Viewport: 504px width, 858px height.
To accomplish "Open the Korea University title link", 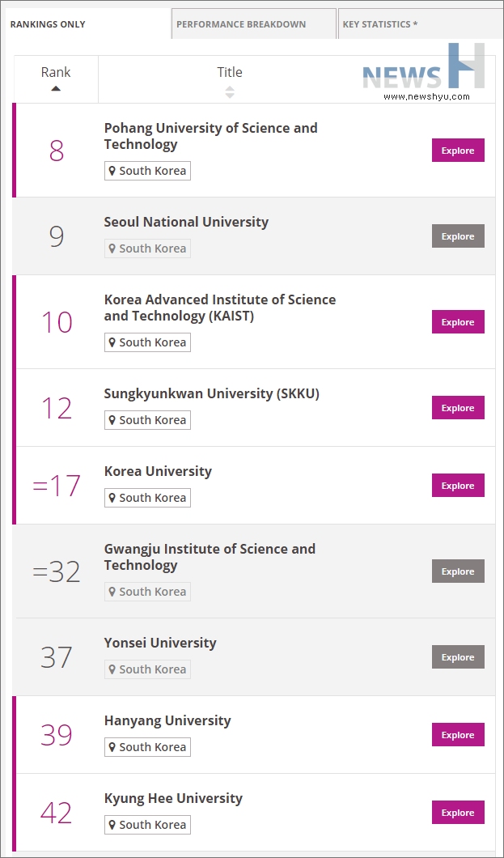I will pos(158,471).
